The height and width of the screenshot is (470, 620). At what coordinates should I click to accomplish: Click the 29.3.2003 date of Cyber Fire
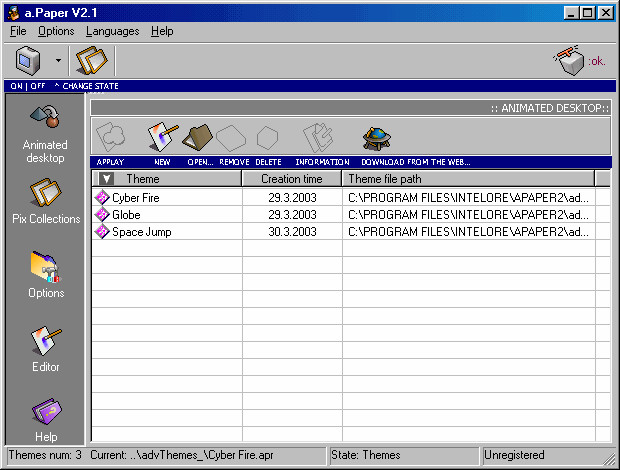coord(292,197)
